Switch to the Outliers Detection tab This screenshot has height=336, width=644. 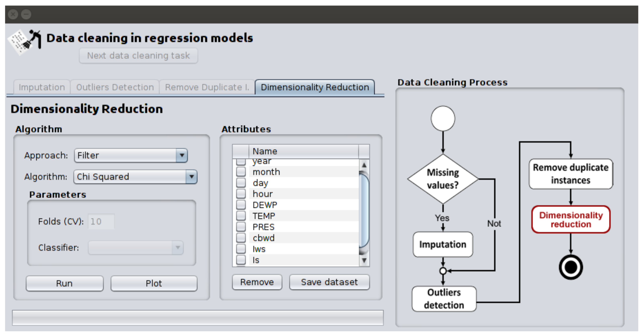[x=115, y=87]
